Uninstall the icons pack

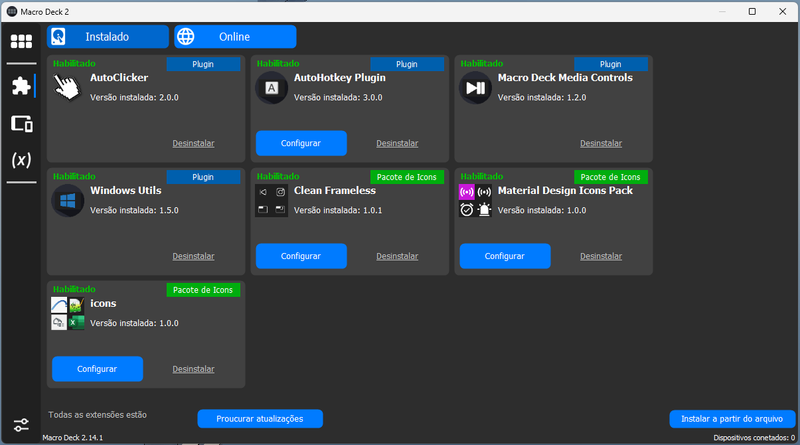point(193,369)
